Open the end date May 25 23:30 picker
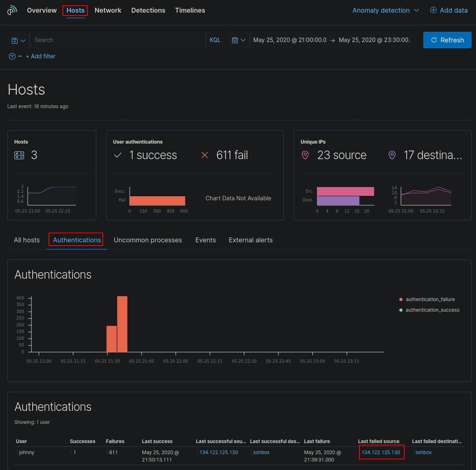This screenshot has height=470, width=476. pyautogui.click(x=374, y=40)
